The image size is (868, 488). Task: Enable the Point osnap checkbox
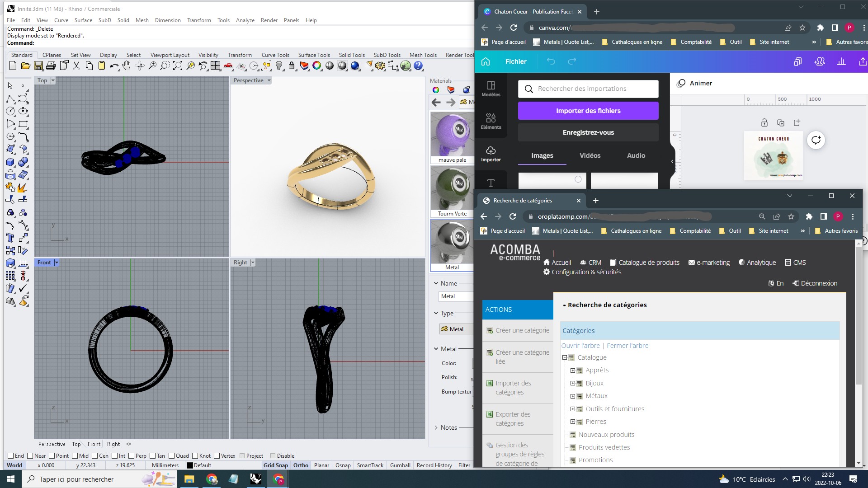pyautogui.click(x=52, y=455)
